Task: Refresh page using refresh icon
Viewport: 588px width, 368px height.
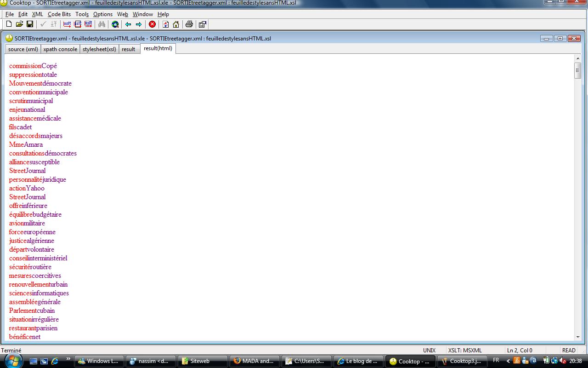Action: pos(165,24)
